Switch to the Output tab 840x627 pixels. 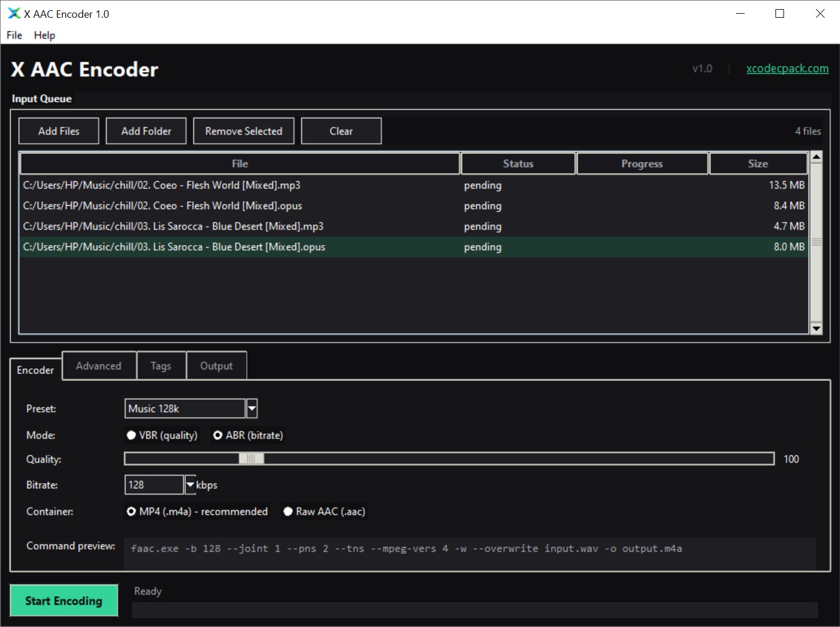(x=216, y=366)
